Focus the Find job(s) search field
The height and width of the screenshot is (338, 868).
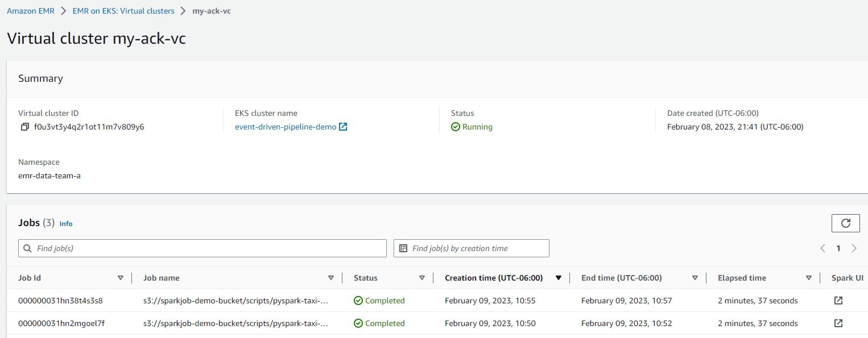[x=202, y=248]
